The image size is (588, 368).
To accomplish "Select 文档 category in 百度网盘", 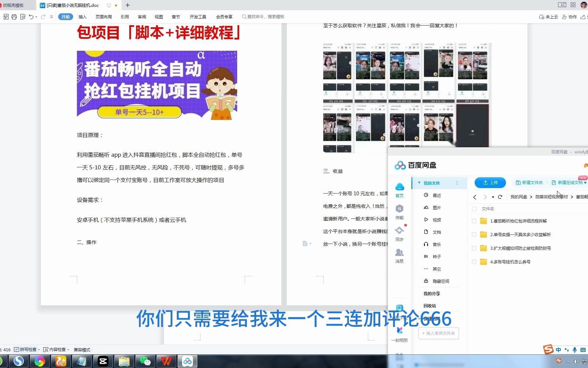I will point(437,232).
